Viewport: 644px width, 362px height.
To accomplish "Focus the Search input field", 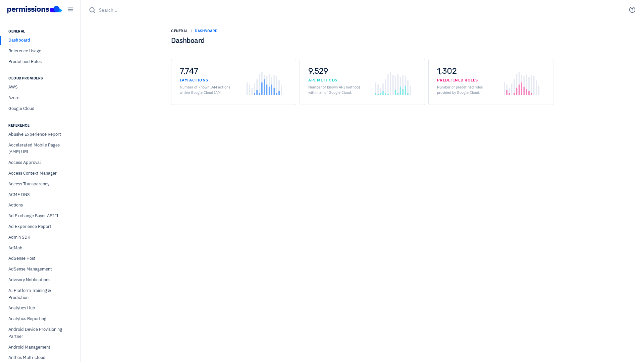I will pos(359,10).
